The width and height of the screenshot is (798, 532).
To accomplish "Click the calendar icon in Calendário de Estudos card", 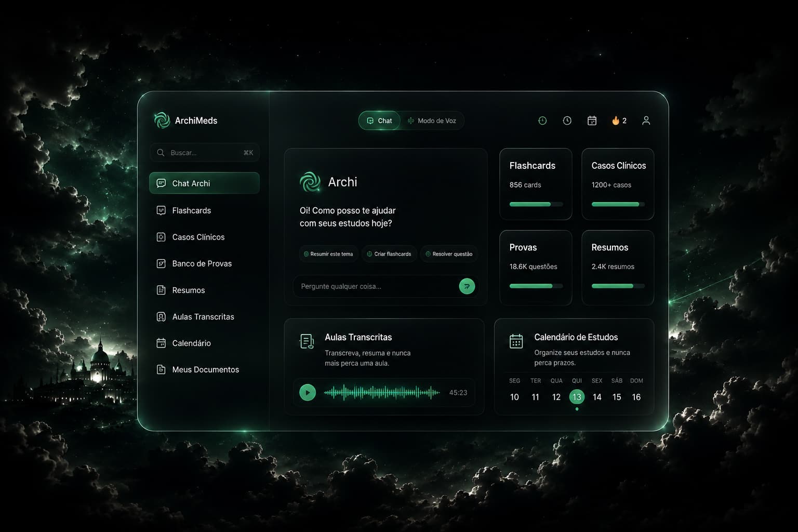I will pos(516,341).
